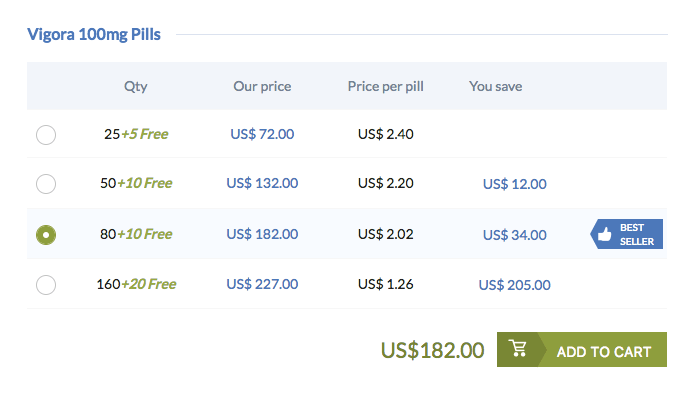Click the You save column header
Image resolution: width=696 pixels, height=400 pixels.
[x=496, y=86]
